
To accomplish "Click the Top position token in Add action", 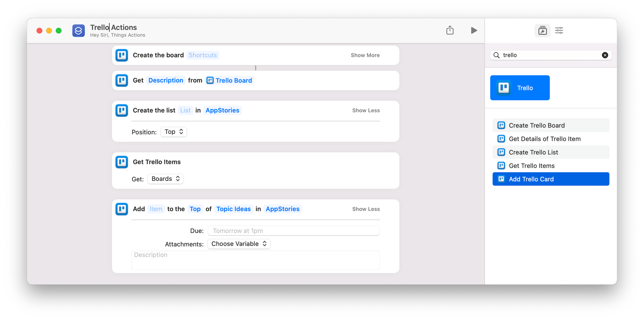I will click(195, 209).
